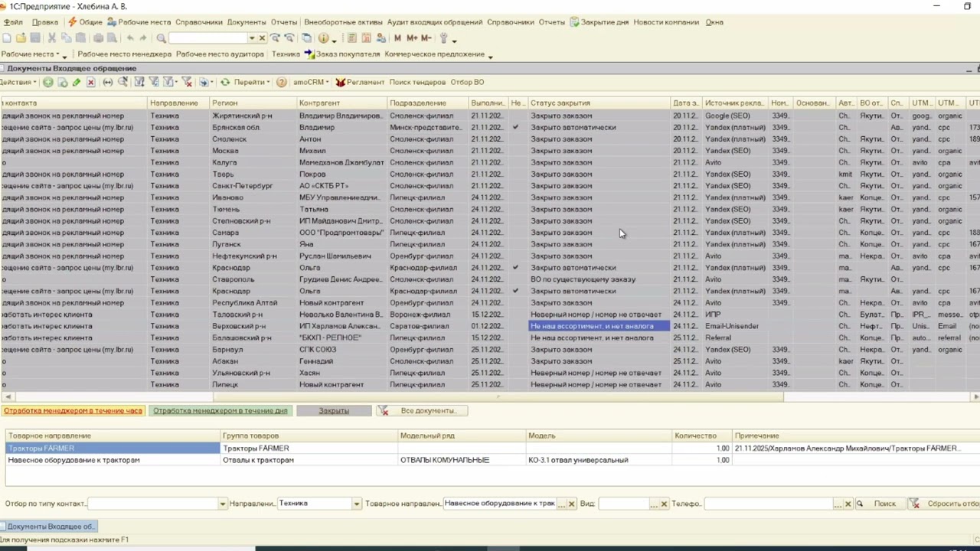Open Коммерческое предложение shortcut
Image resolution: width=980 pixels, height=551 pixels.
(x=435, y=54)
